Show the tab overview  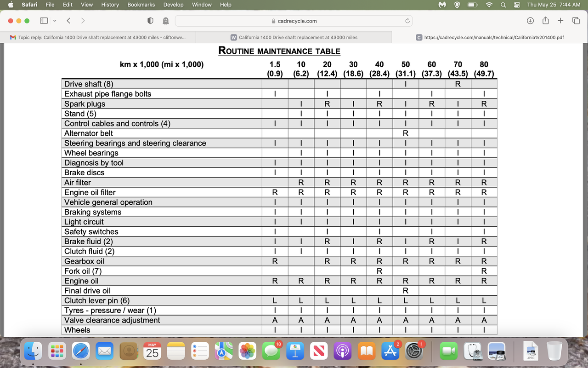pyautogui.click(x=576, y=21)
